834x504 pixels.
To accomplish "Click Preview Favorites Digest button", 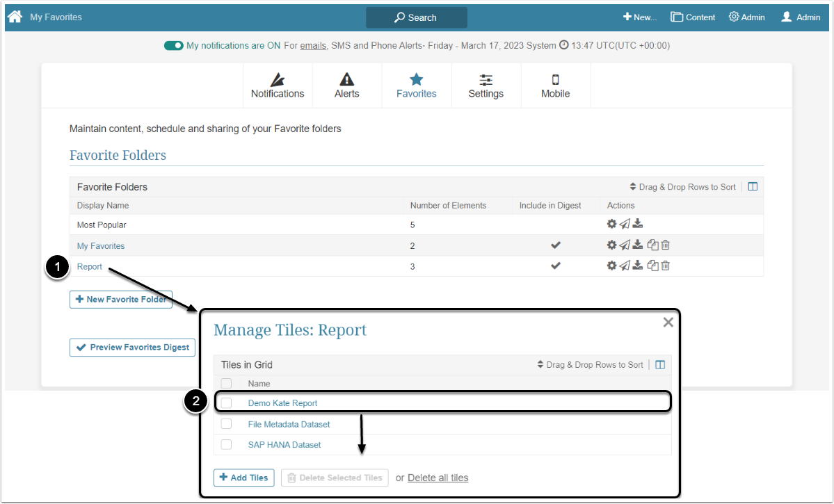I will [132, 347].
